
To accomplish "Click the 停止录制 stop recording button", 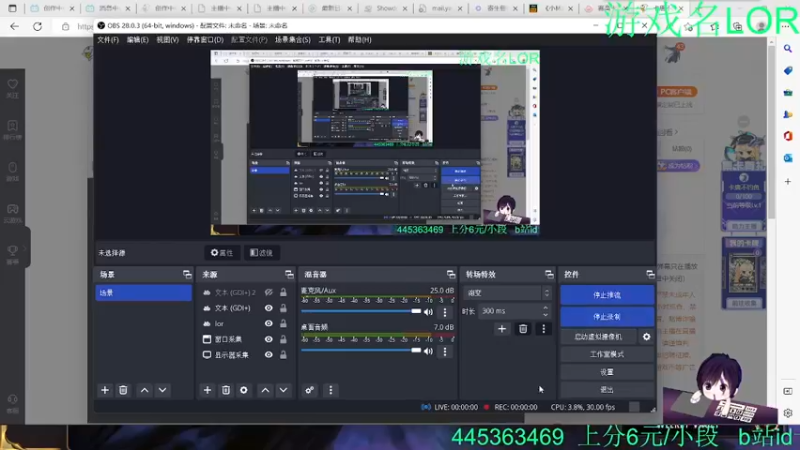I will click(x=607, y=317).
